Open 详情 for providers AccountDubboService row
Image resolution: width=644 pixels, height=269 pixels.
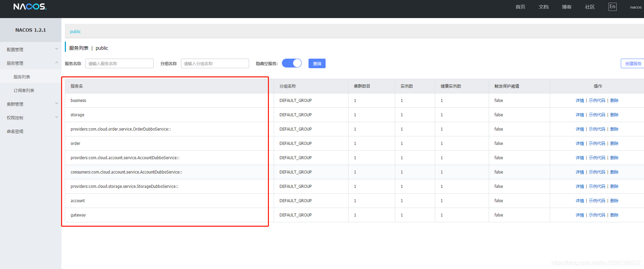click(x=580, y=158)
